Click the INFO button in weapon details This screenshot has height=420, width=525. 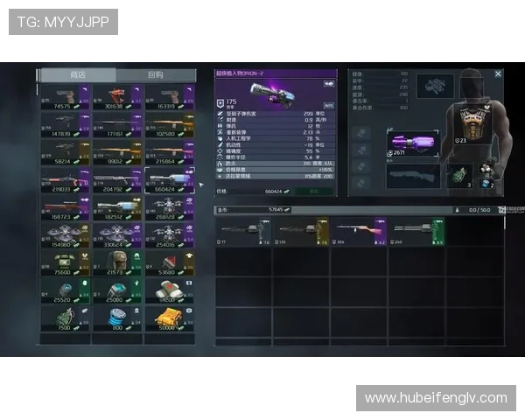click(x=329, y=103)
